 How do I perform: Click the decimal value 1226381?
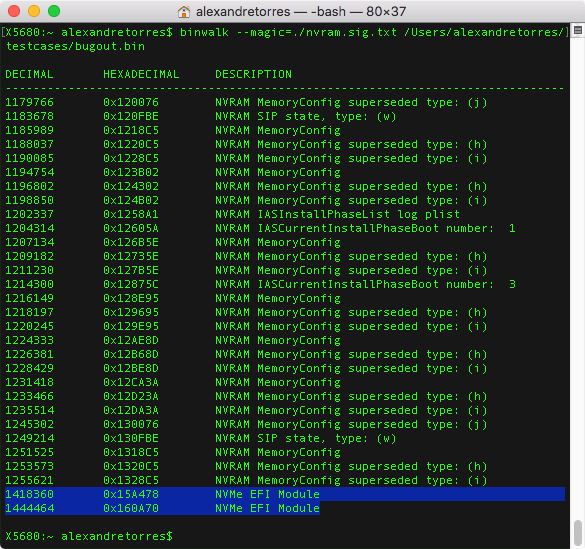click(x=29, y=354)
